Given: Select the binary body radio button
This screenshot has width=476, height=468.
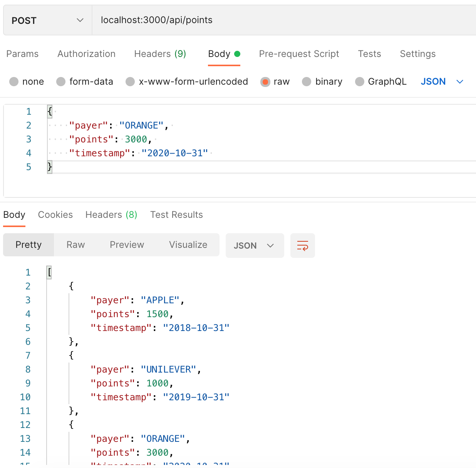Looking at the screenshot, I should tap(307, 82).
